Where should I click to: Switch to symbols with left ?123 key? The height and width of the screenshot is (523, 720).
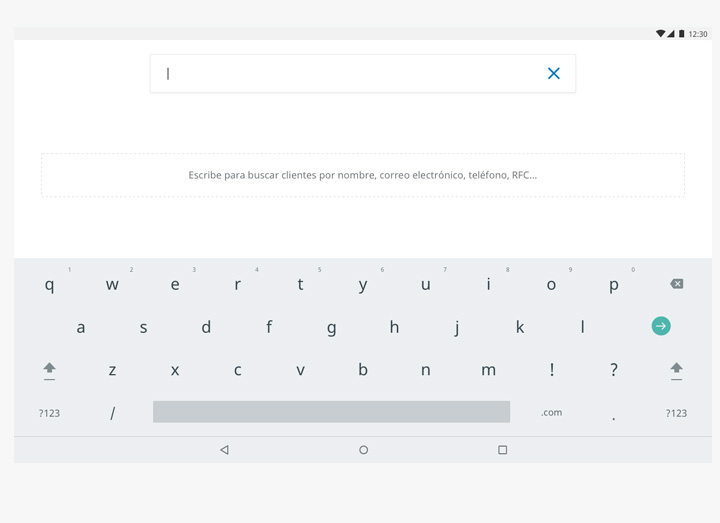(49, 413)
